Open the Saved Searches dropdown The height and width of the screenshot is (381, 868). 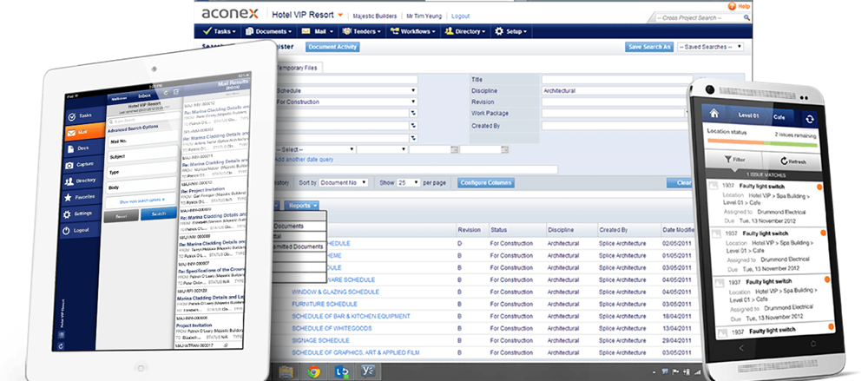point(710,47)
